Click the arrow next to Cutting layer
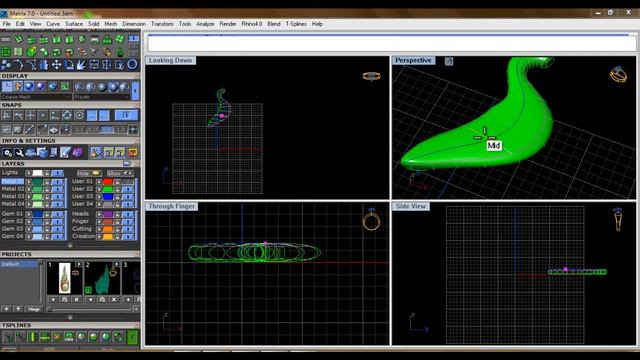The image size is (640, 360). pos(99,229)
